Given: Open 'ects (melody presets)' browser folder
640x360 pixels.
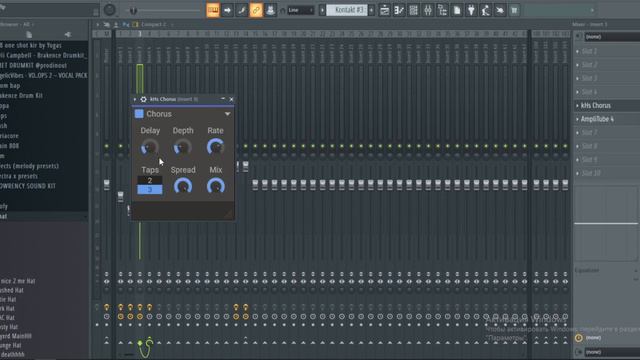Looking at the screenshot, I should pyautogui.click(x=29, y=166).
